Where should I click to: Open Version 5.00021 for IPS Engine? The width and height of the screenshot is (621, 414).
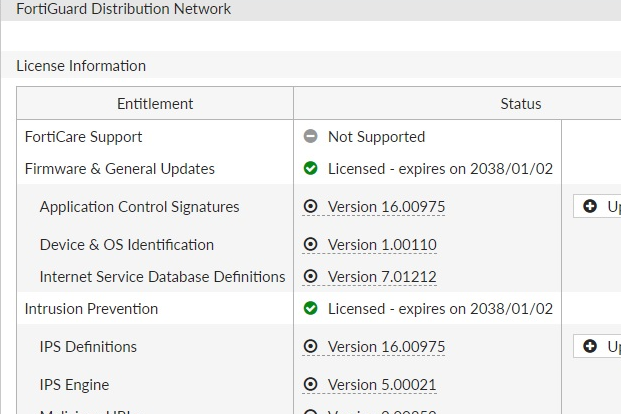[x=382, y=385]
